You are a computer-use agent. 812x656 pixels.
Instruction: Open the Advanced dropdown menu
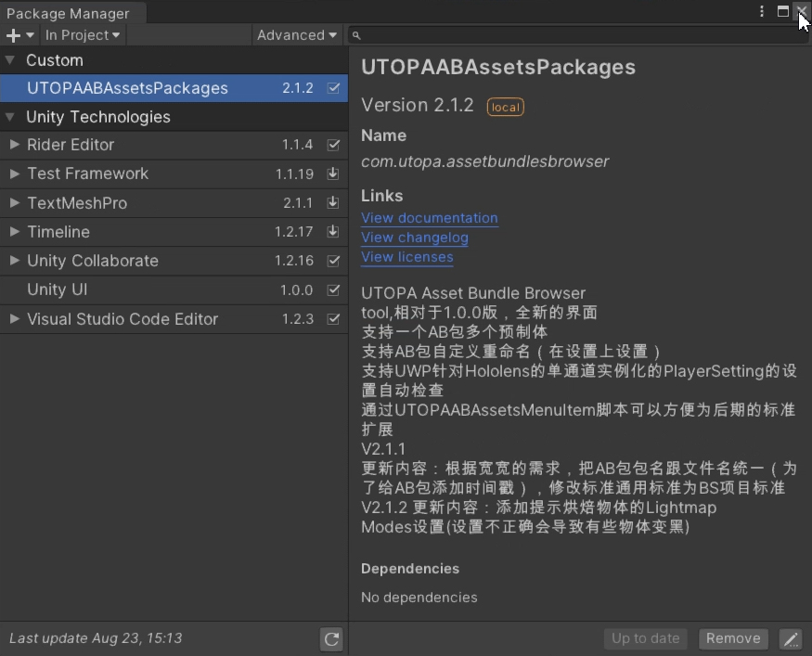click(x=297, y=35)
